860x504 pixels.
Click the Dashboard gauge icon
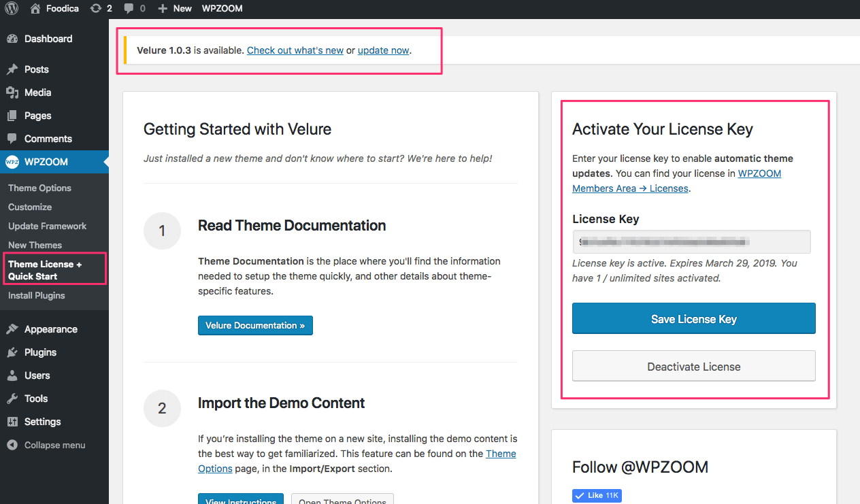[x=12, y=39]
